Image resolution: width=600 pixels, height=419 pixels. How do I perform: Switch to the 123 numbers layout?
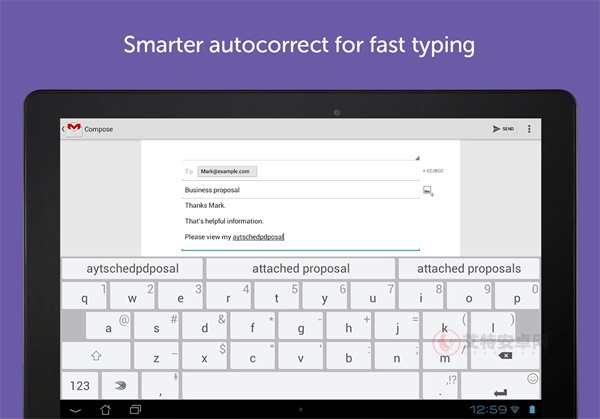[x=80, y=385]
